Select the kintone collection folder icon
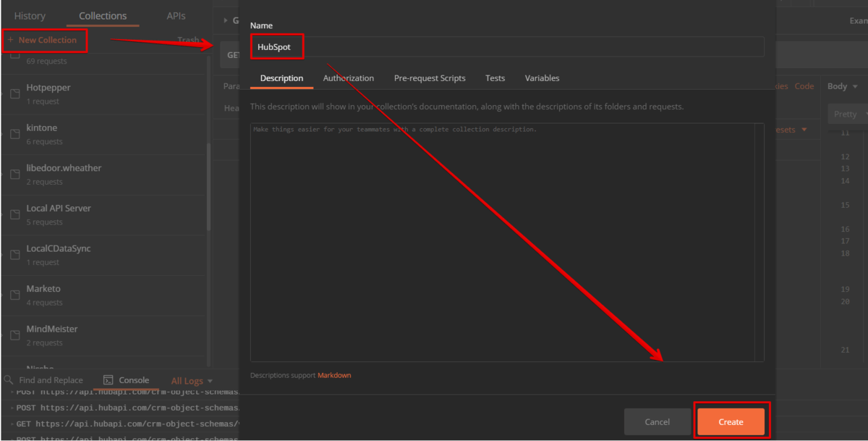The image size is (868, 441). click(14, 134)
